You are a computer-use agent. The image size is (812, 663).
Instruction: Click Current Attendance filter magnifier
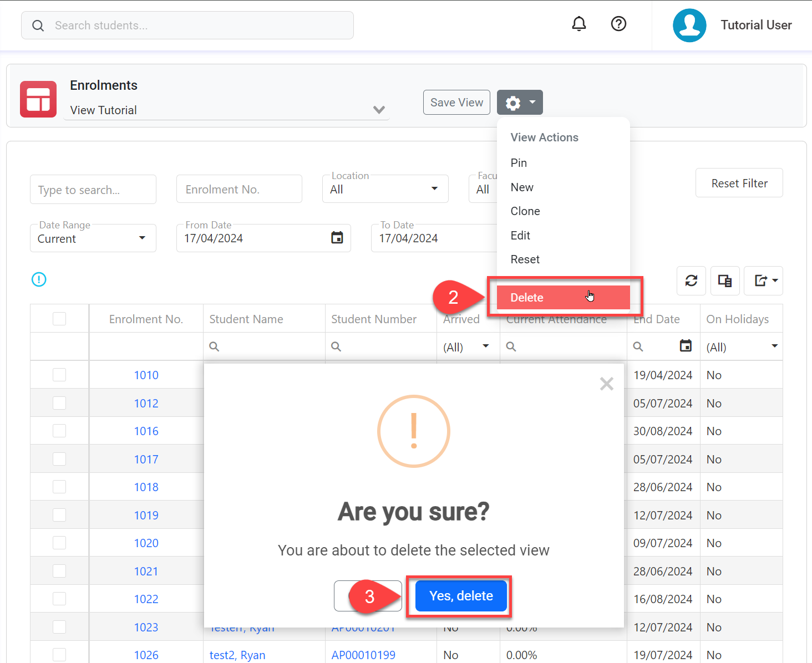(x=511, y=346)
